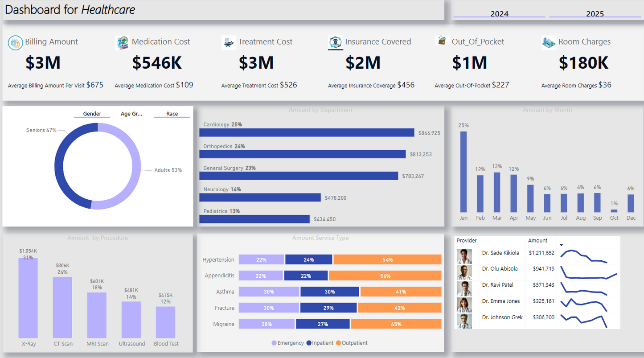Click the Treatment Cost icon
This screenshot has width=644, height=358.
[229, 43]
